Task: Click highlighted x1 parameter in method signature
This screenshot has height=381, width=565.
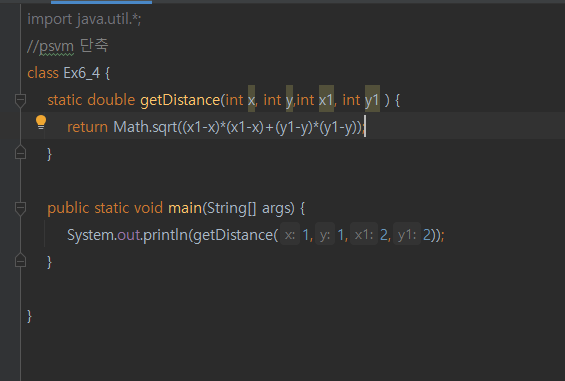Action: [326, 99]
